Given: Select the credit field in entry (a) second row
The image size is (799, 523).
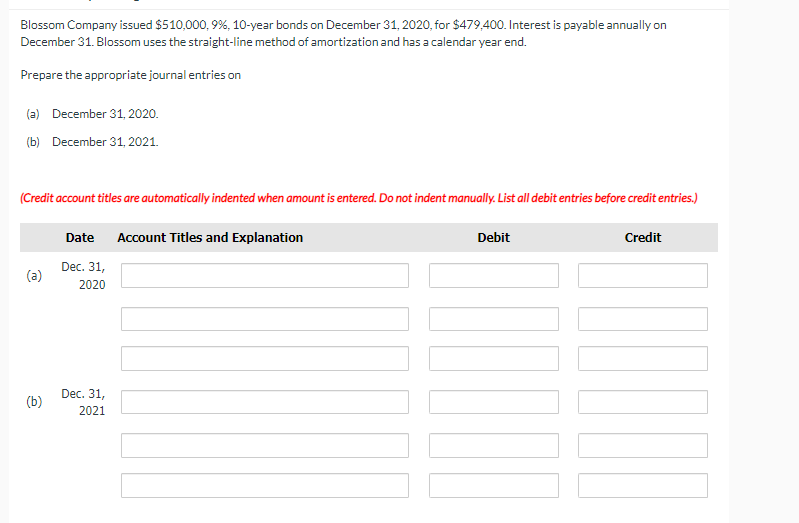Looking at the screenshot, I should coord(643,319).
